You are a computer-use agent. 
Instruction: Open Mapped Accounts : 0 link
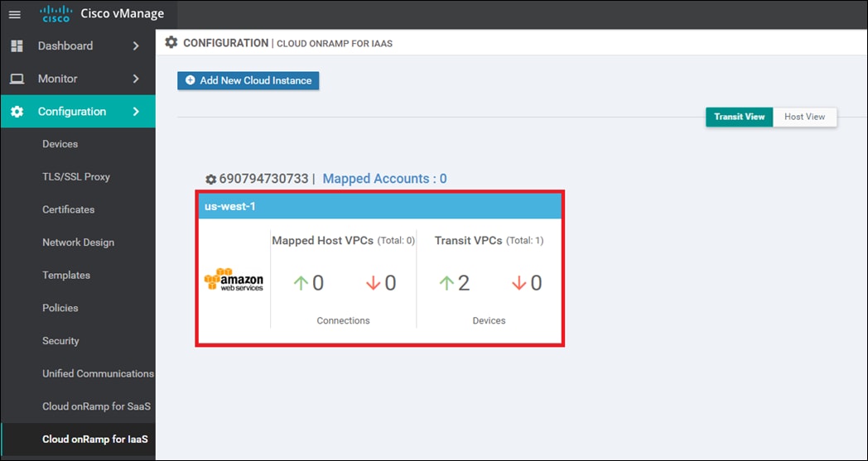[385, 179]
